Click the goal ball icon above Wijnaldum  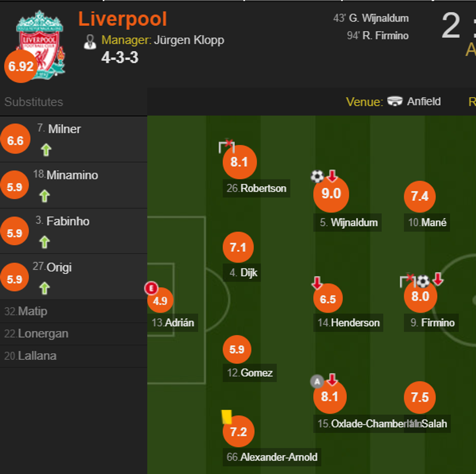coord(317,176)
